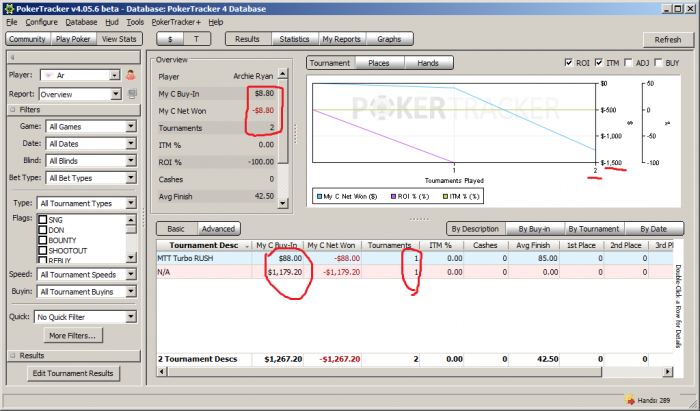
Task: Open the Tools menu
Action: tap(135, 22)
